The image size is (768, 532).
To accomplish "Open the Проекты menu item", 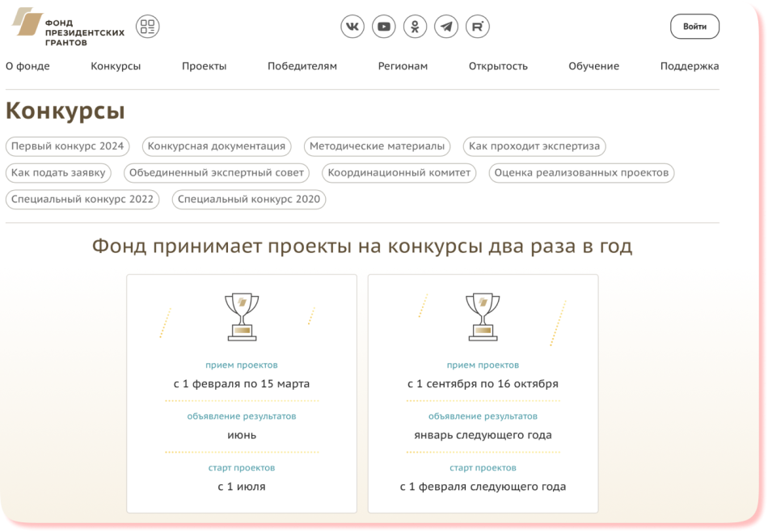I will pyautogui.click(x=205, y=66).
